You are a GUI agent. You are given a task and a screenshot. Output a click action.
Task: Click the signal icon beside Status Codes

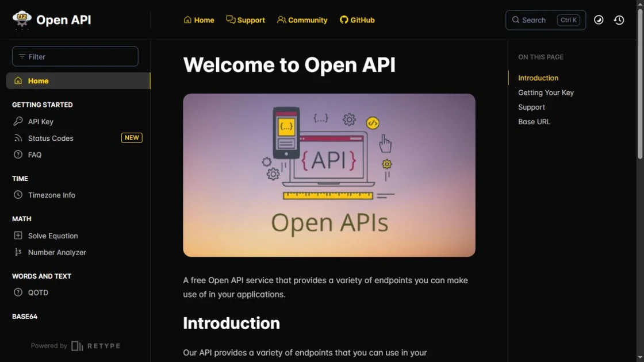[18, 138]
